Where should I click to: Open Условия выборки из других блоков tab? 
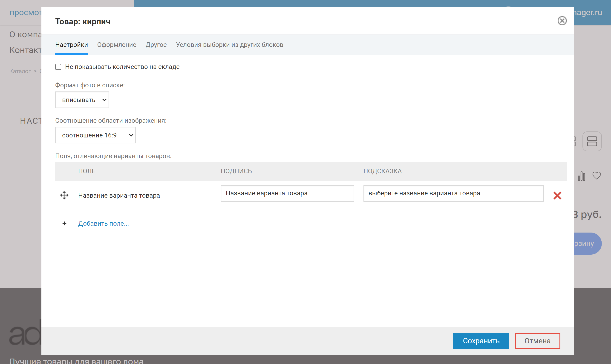tap(230, 45)
